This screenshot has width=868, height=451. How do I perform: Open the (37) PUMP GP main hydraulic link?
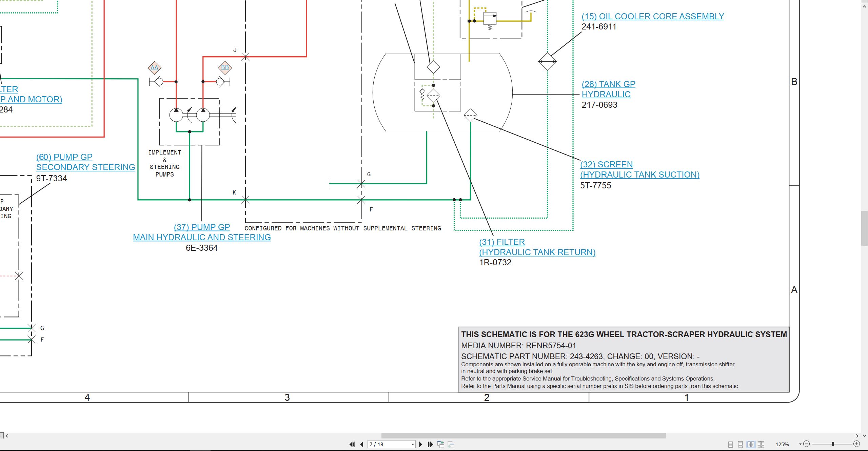[x=202, y=232]
